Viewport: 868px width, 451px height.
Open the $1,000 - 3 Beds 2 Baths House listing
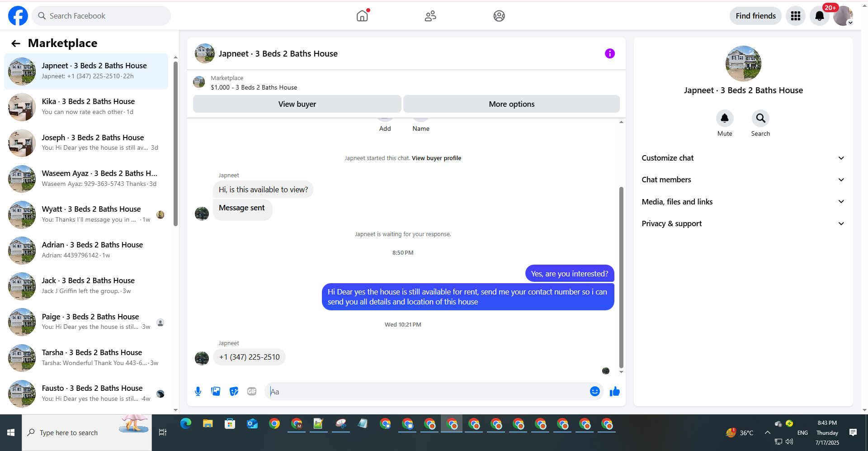pyautogui.click(x=254, y=87)
